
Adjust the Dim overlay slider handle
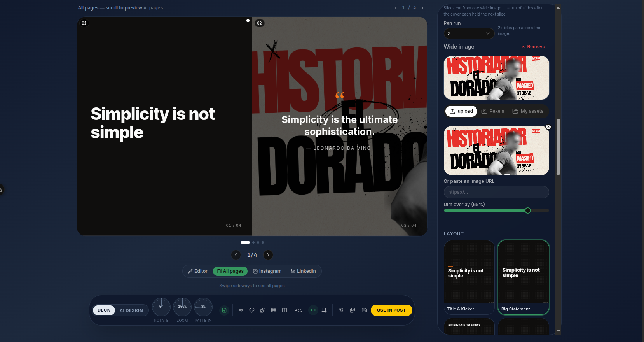[528, 210]
